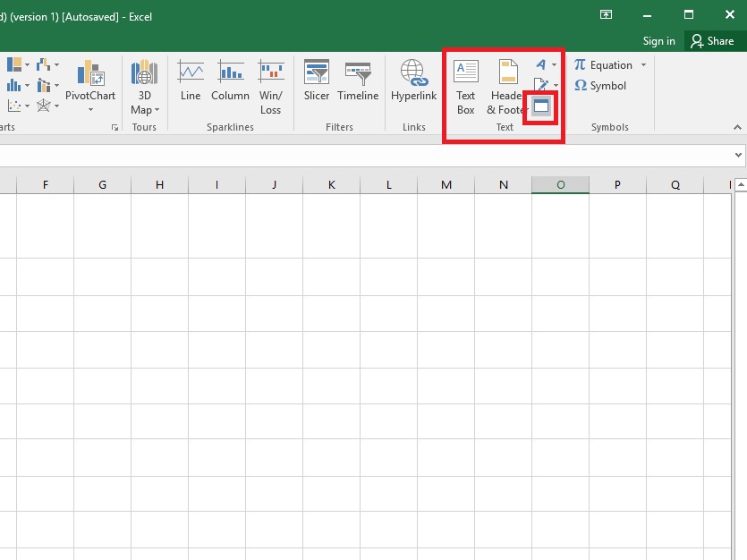Click in the formula bar

coord(366,156)
